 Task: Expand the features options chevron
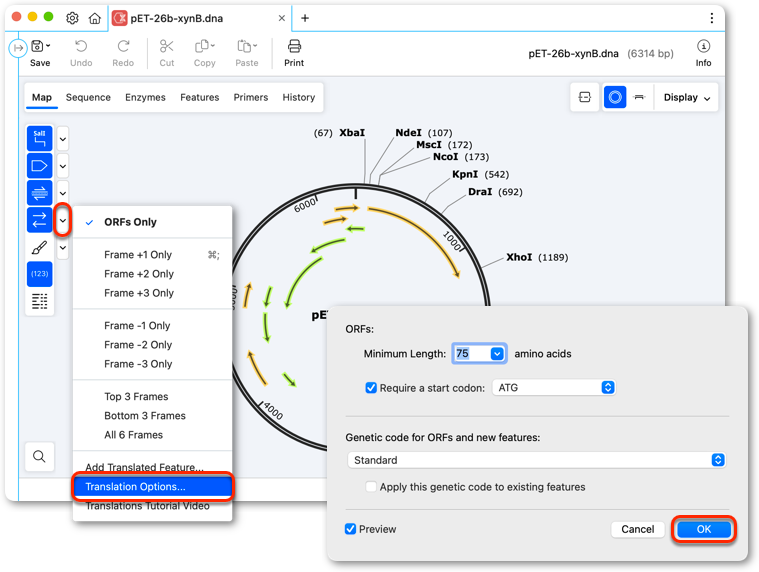pyautogui.click(x=63, y=166)
